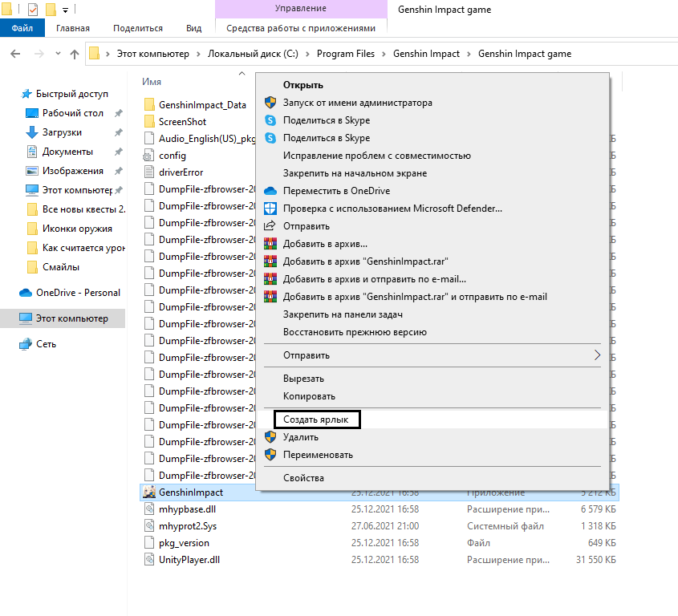The height and width of the screenshot is (616, 678).
Task: Select the pkg_version file name
Action: pyautogui.click(x=184, y=543)
